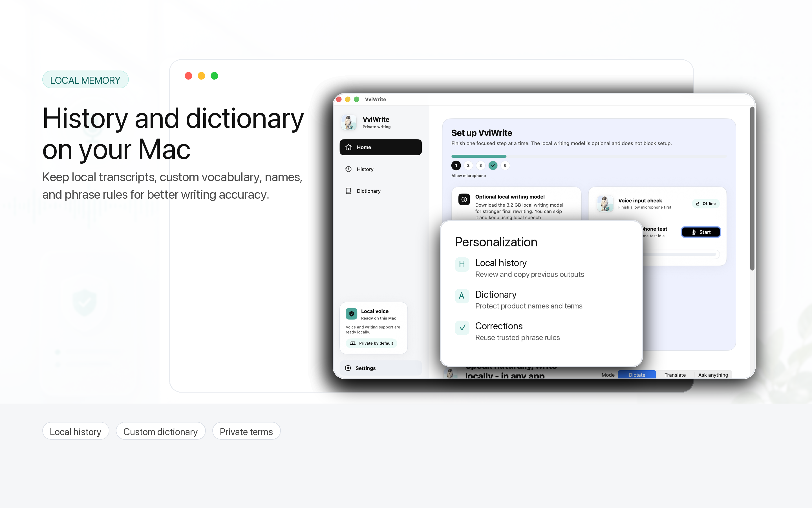Open History in the sidebar
This screenshot has width=812, height=508.
tap(380, 169)
